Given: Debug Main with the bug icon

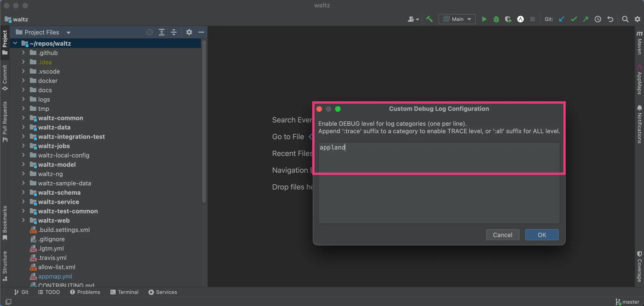Looking at the screenshot, I should point(496,19).
